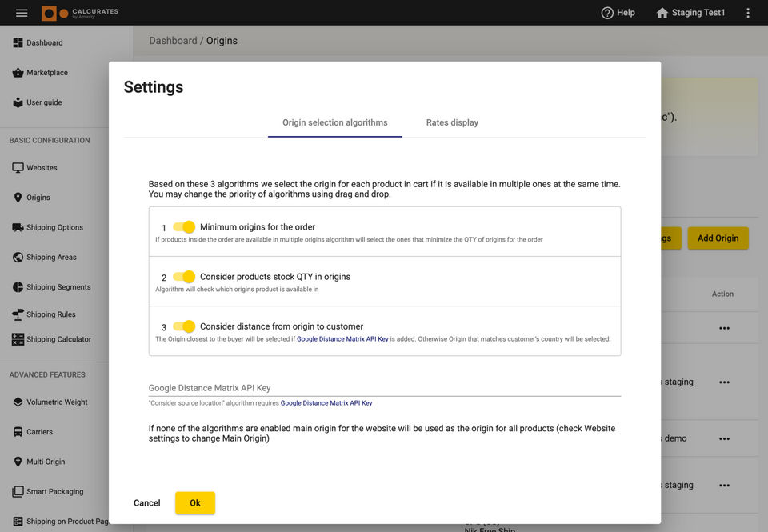
Task: Toggle Consider products stock QTY in origins
Action: click(x=184, y=277)
